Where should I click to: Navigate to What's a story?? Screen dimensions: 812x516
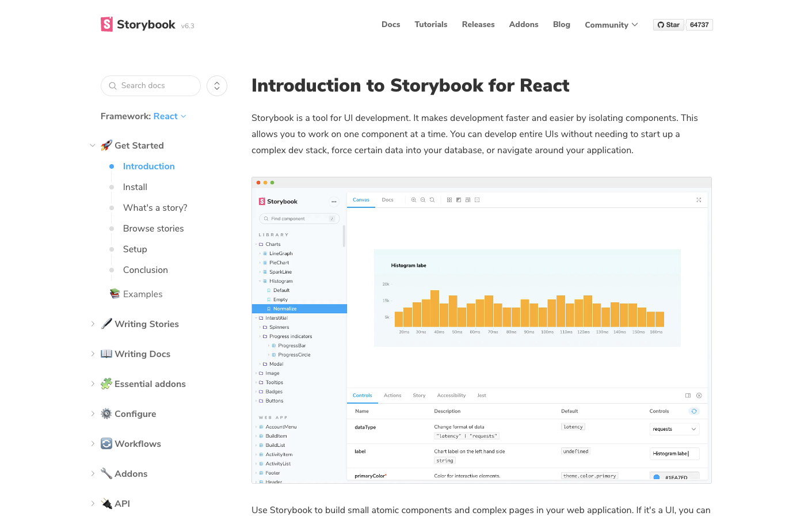coord(155,208)
